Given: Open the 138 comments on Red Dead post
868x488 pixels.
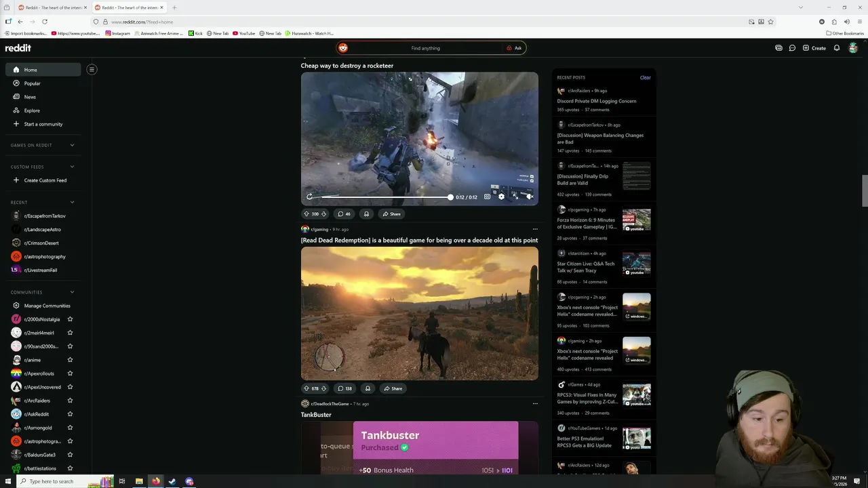Looking at the screenshot, I should tap(344, 388).
